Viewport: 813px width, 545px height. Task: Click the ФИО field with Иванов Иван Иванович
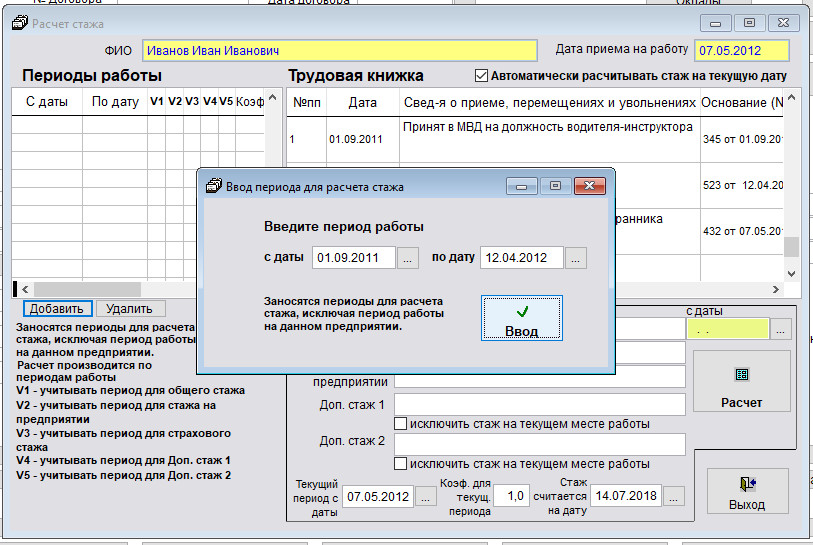pos(341,50)
